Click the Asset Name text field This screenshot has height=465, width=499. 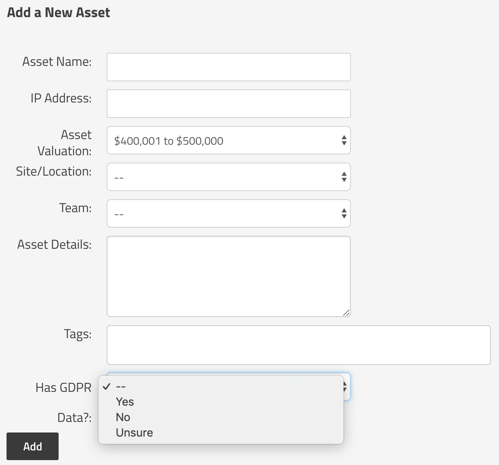coord(228,67)
